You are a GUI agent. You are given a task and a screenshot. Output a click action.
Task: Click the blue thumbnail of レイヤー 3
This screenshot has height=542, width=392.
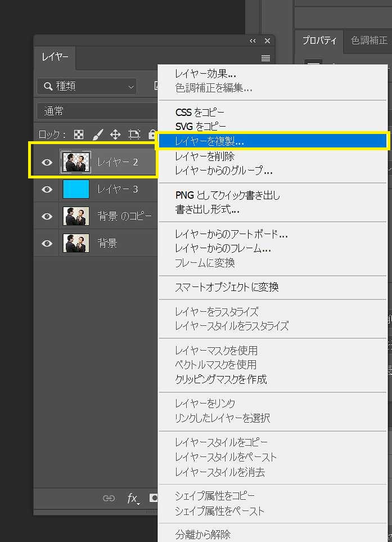76,190
